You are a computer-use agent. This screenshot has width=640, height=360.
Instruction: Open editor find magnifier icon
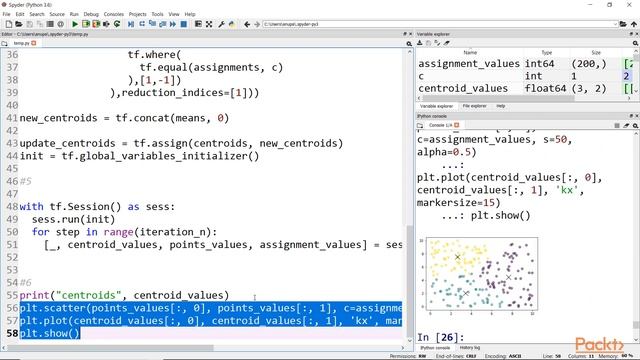pyautogui.click(x=409, y=43)
